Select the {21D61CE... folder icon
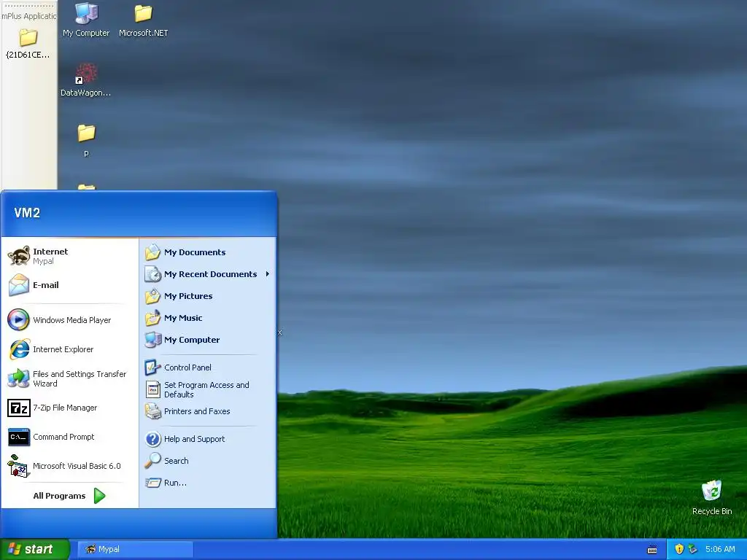The width and height of the screenshot is (747, 560). 28,43
